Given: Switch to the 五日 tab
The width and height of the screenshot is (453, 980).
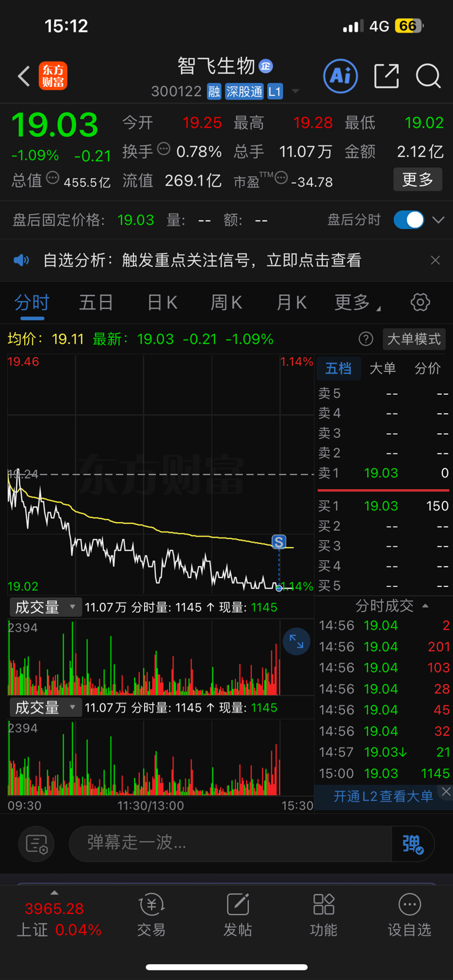Looking at the screenshot, I should click(x=96, y=302).
